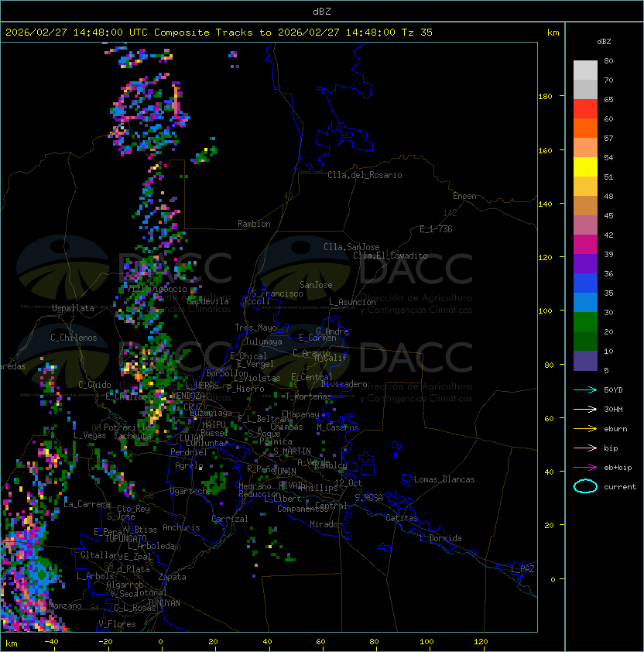This screenshot has height=652, width=644.
Task: Click the '30HM' legend label
Action: click(613, 410)
